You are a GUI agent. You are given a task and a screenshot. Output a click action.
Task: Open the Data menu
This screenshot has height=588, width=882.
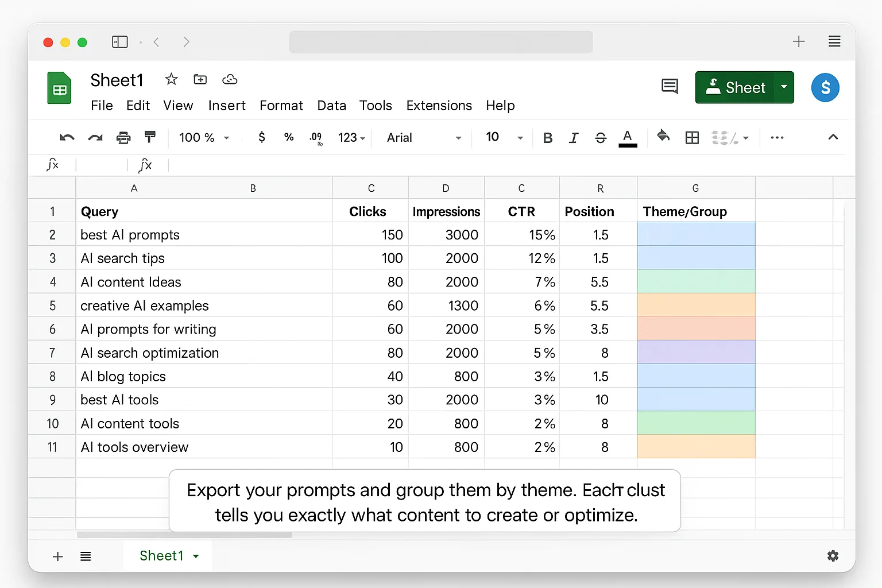331,106
